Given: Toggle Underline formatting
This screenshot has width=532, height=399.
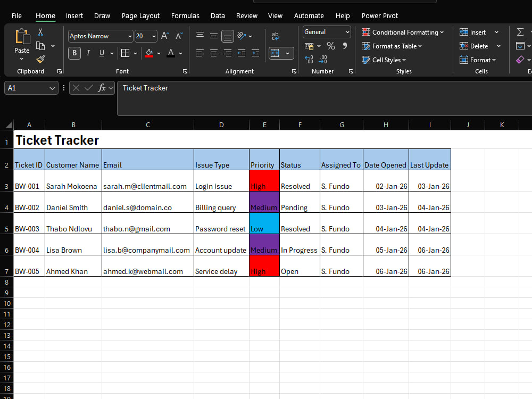Looking at the screenshot, I should [x=102, y=53].
